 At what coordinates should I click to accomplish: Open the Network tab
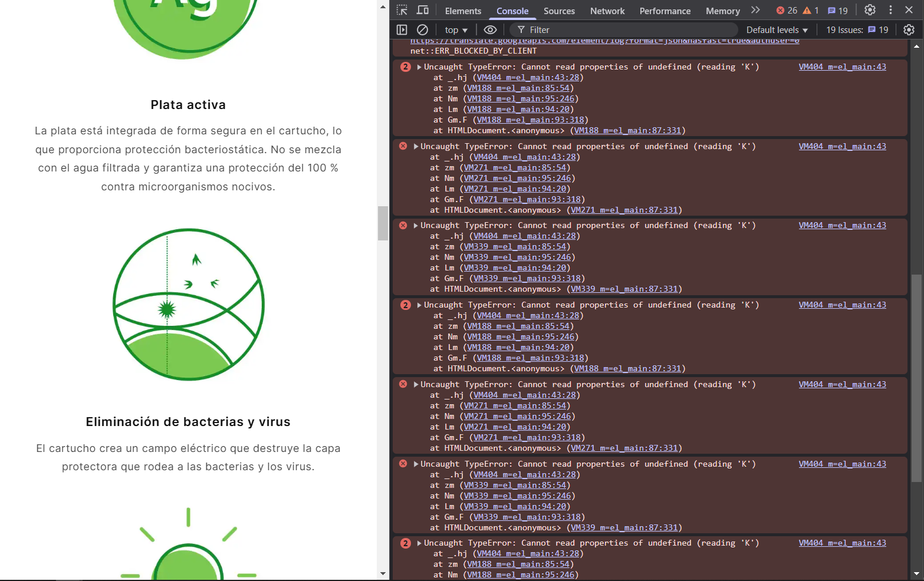click(607, 11)
